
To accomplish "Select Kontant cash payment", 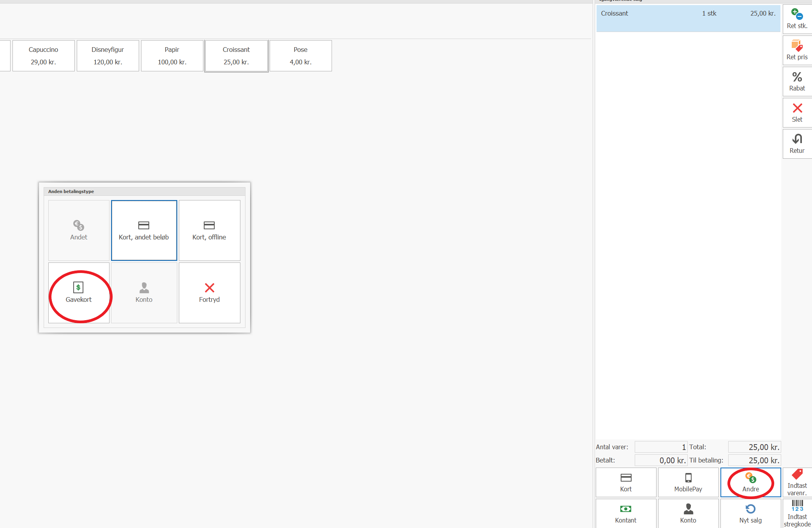I will coord(626,514).
